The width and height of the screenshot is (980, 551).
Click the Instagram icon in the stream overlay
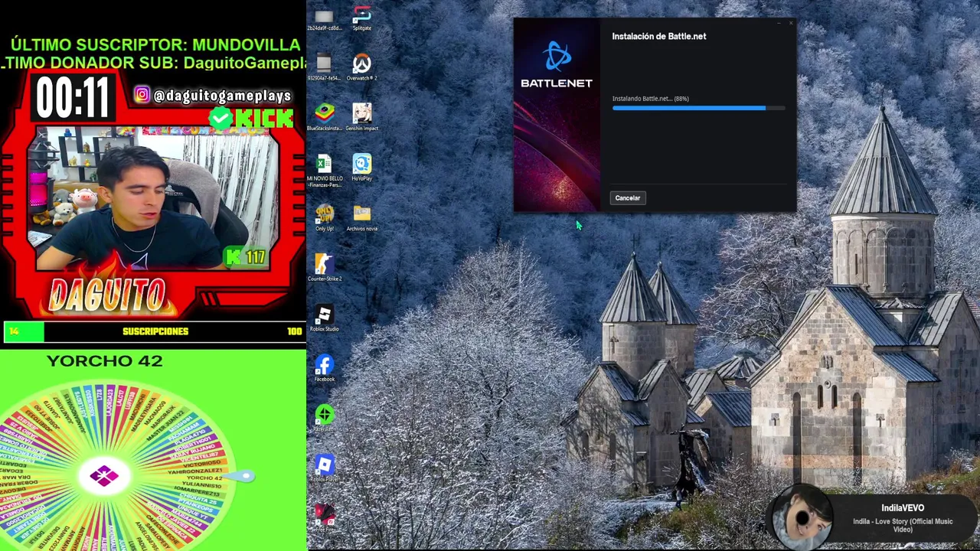pos(142,95)
